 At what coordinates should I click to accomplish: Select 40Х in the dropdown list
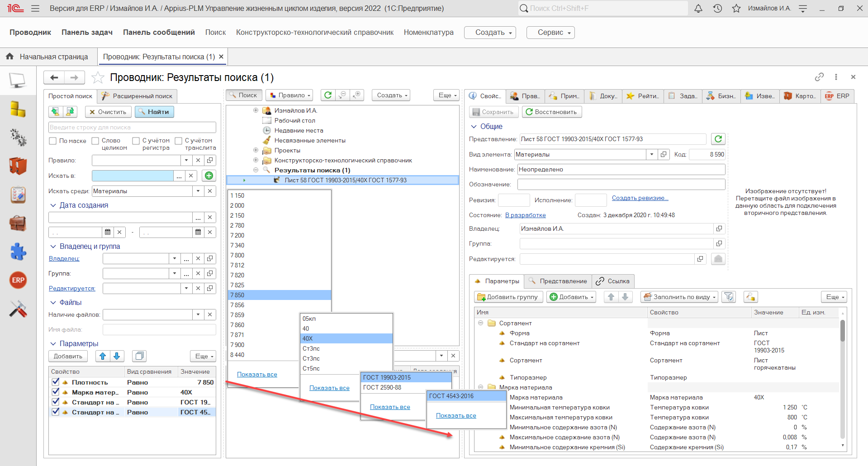tap(346, 338)
